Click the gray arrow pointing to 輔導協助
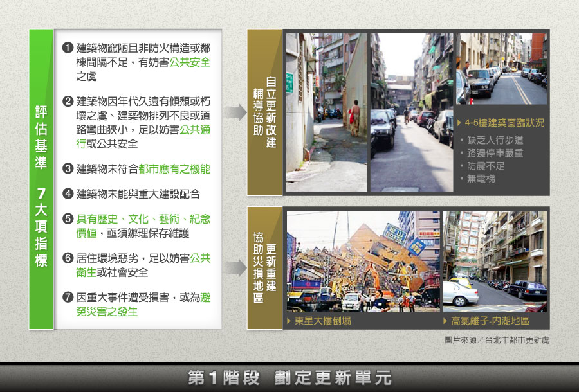The height and width of the screenshot is (392, 579). pyautogui.click(x=236, y=112)
